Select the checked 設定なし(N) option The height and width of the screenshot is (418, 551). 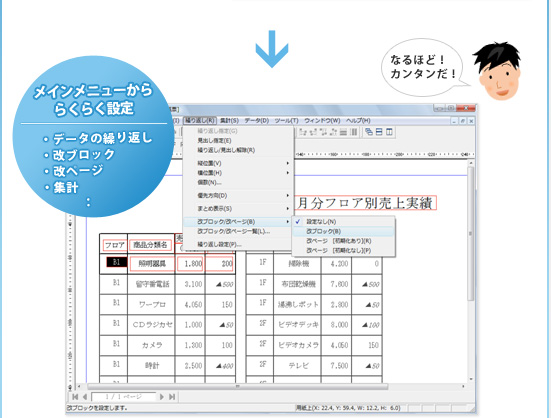point(344,222)
